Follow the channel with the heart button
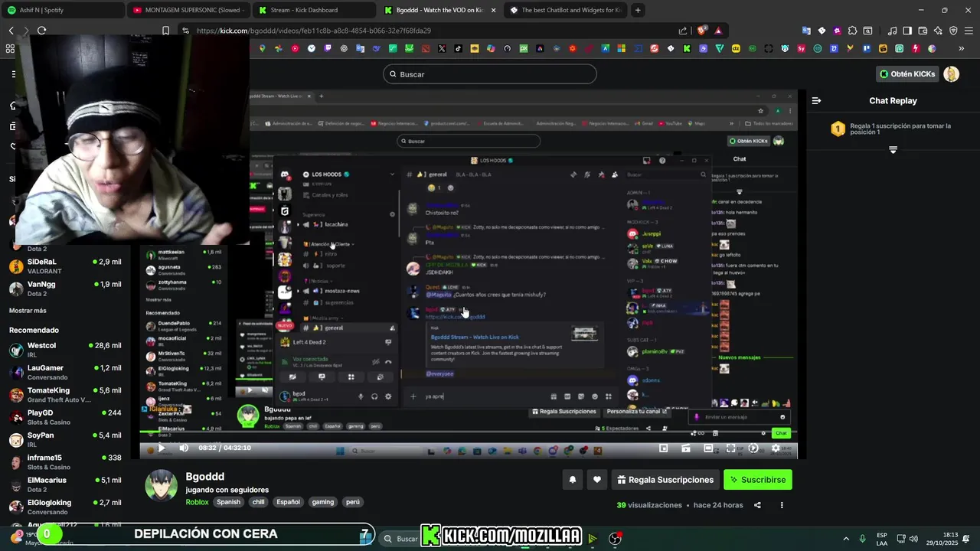980x551 pixels. 597,480
